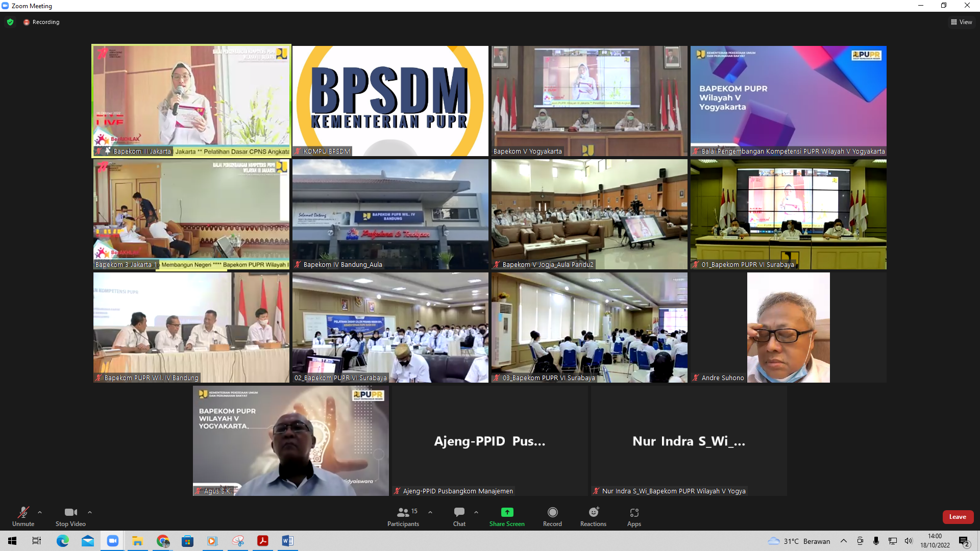Click the Zoom Meeting title bar icon

(x=5, y=6)
